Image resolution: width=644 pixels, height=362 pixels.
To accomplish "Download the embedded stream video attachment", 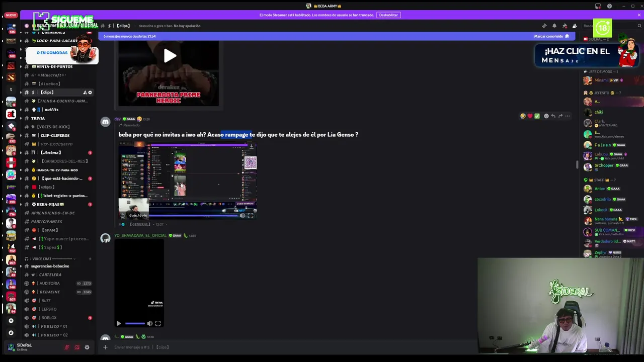I will [x=251, y=146].
